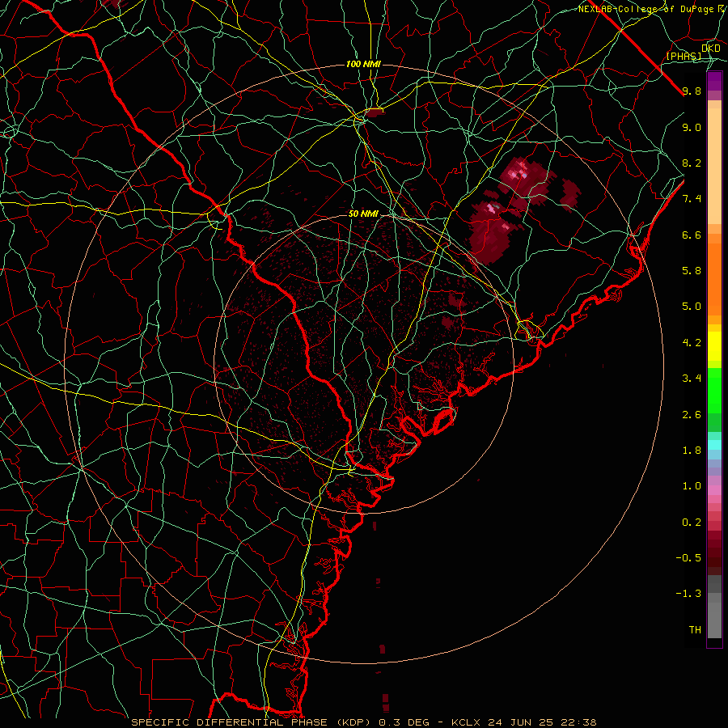Screen dimensions: 728x728
Task: Click the 3.4 scale value
Action: pos(692,379)
